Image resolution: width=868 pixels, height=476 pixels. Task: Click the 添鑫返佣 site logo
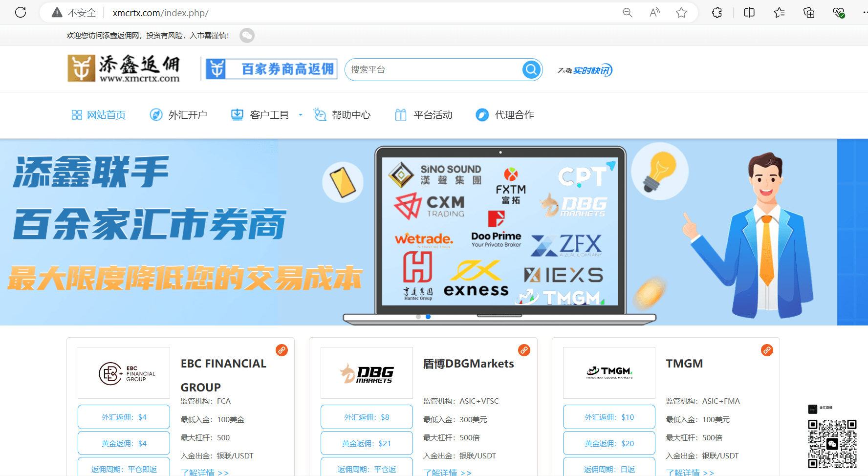click(x=124, y=68)
